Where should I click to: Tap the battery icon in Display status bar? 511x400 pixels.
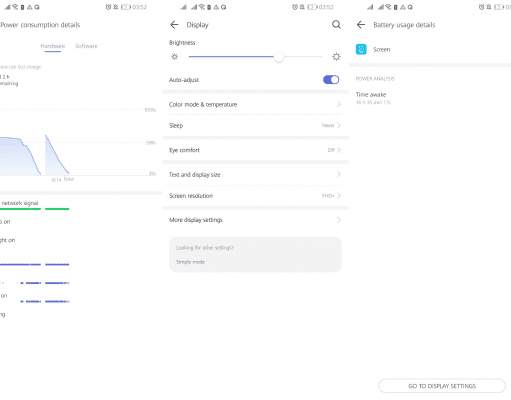point(312,7)
